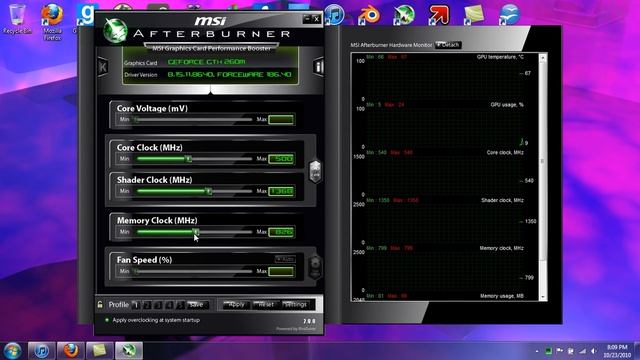Viewport: 640px width, 360px height.
Task: Open the iTunes desktop shortcut
Action: point(335,15)
